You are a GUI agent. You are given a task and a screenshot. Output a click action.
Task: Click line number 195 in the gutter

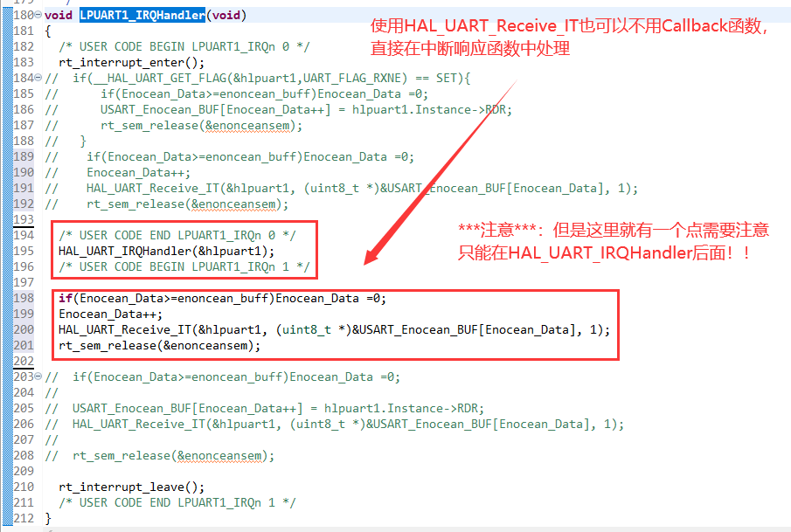(x=24, y=251)
